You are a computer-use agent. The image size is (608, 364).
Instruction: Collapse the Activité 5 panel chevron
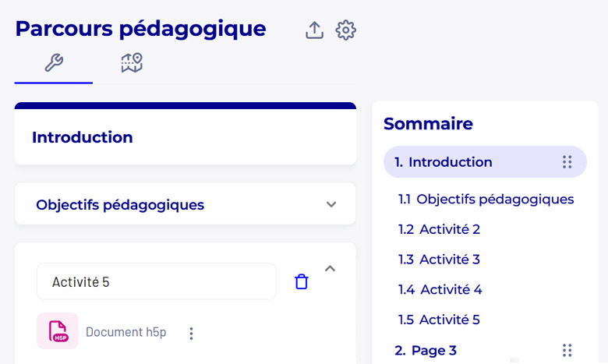tap(330, 268)
